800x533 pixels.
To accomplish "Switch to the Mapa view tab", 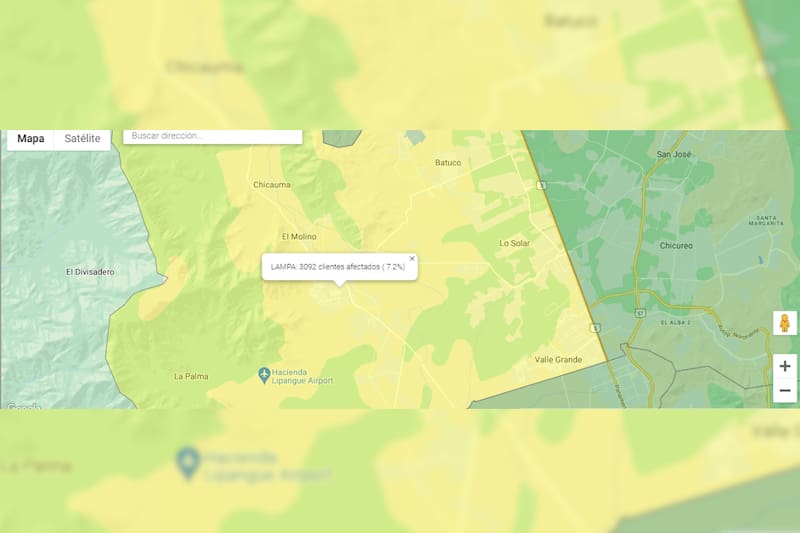I will pyautogui.click(x=31, y=139).
